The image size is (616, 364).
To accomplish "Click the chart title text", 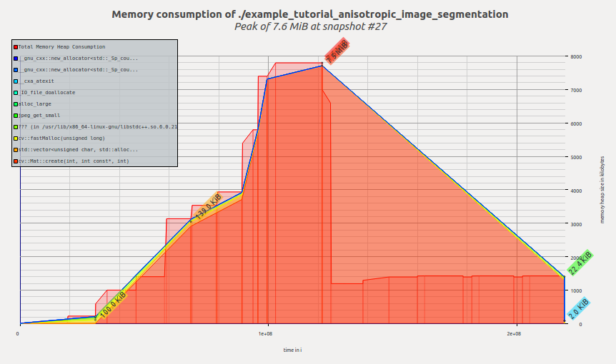I will [310, 14].
